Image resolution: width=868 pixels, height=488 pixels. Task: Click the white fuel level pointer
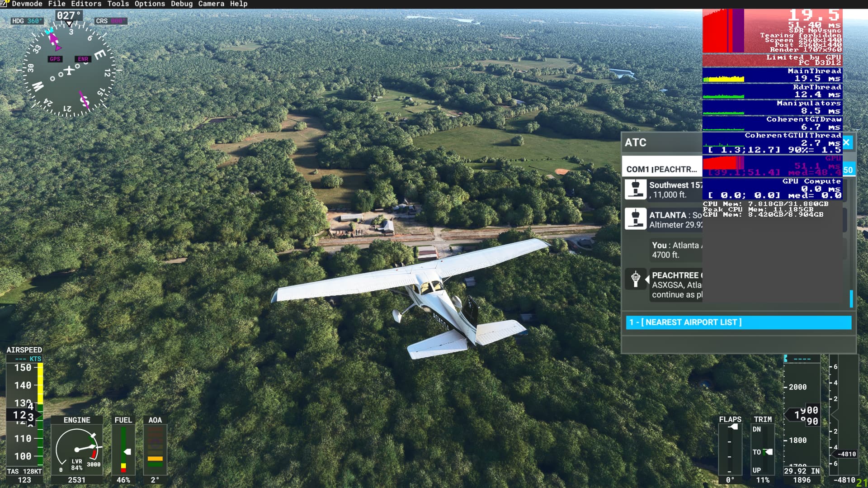pos(128,452)
